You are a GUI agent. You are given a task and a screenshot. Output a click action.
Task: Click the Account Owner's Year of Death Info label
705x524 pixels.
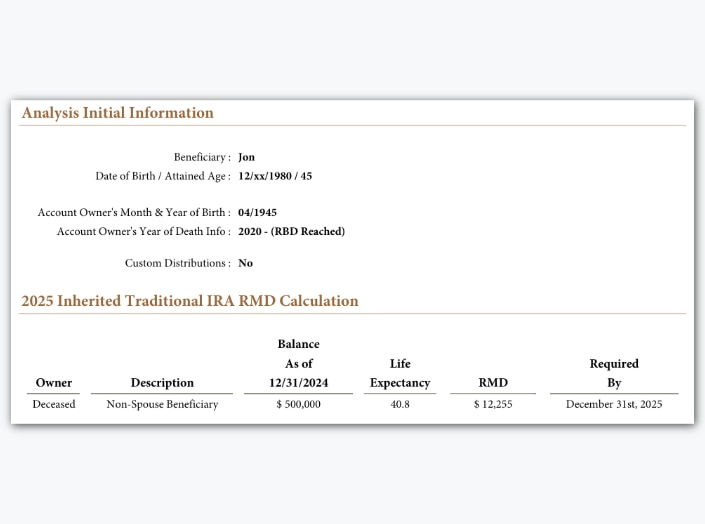143,231
